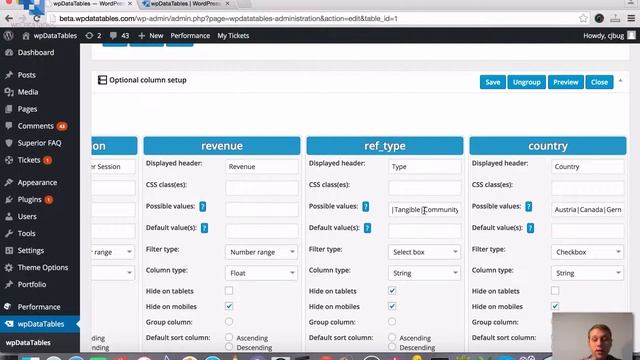Viewport: 640px width, 360px height.
Task: Open Theme Options in sidebar
Action: coord(42,267)
